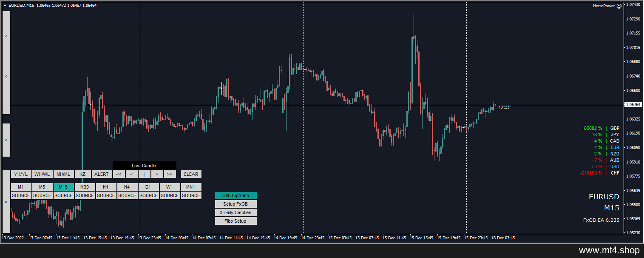Click the 13 Dec 2022 date label

14,238
